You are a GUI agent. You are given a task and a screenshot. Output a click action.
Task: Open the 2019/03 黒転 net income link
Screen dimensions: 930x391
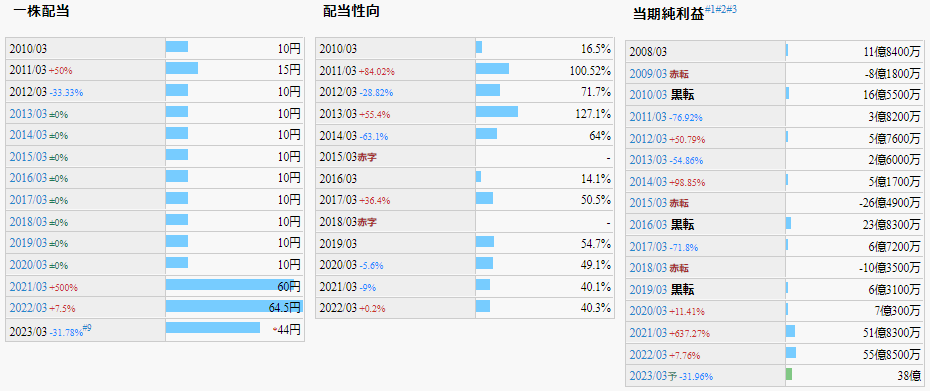[x=648, y=290]
